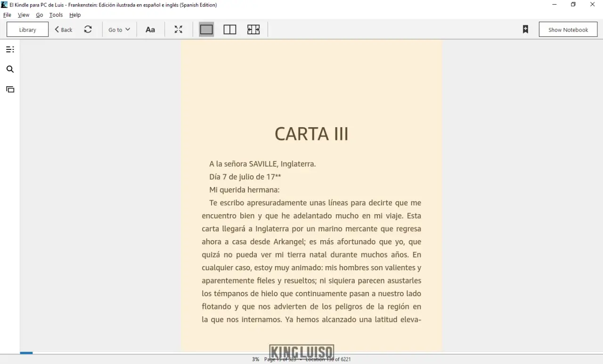The height and width of the screenshot is (364, 603).
Task: Open the Tools menu
Action: point(56,15)
